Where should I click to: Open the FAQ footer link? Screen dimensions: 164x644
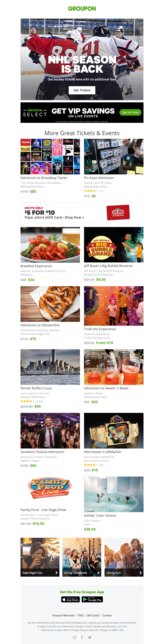click(x=81, y=615)
